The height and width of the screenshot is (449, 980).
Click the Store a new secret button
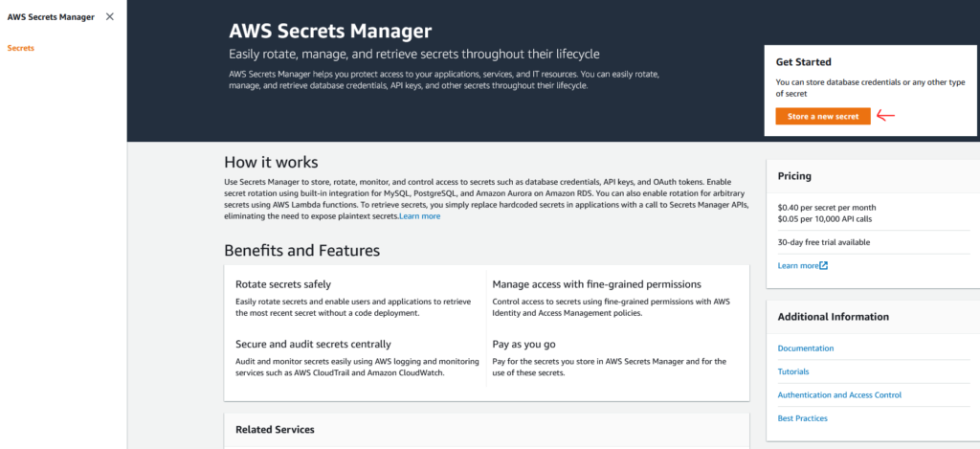[822, 116]
